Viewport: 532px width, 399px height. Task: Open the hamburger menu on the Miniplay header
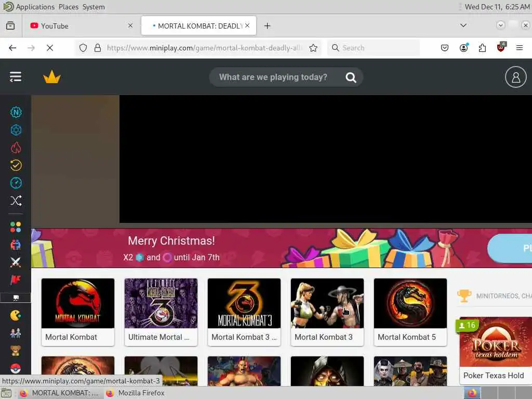(15, 77)
